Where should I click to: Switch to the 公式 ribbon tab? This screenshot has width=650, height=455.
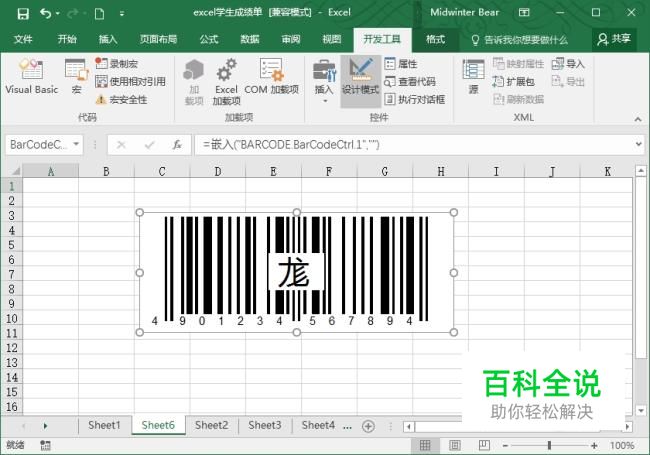[209, 39]
